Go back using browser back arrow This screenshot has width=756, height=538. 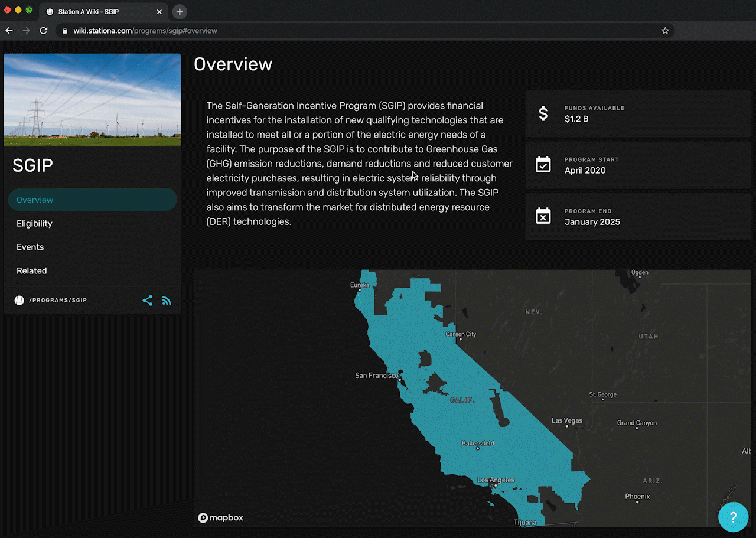(x=9, y=31)
